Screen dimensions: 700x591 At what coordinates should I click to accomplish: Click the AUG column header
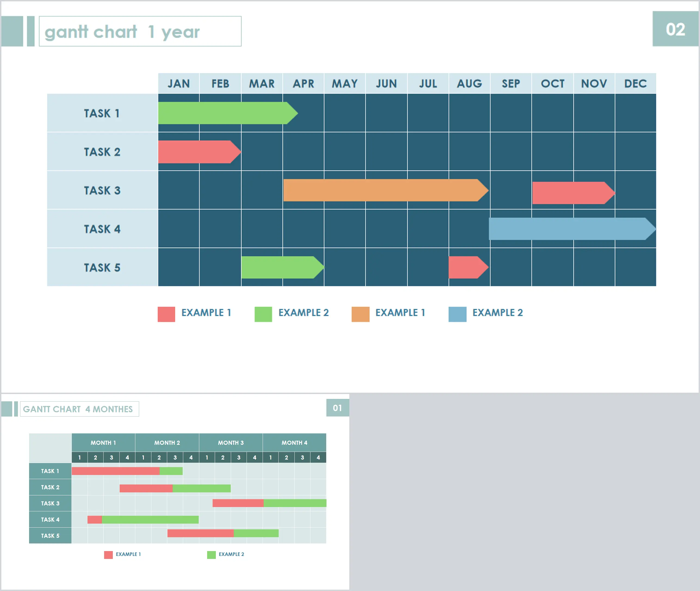tap(469, 83)
